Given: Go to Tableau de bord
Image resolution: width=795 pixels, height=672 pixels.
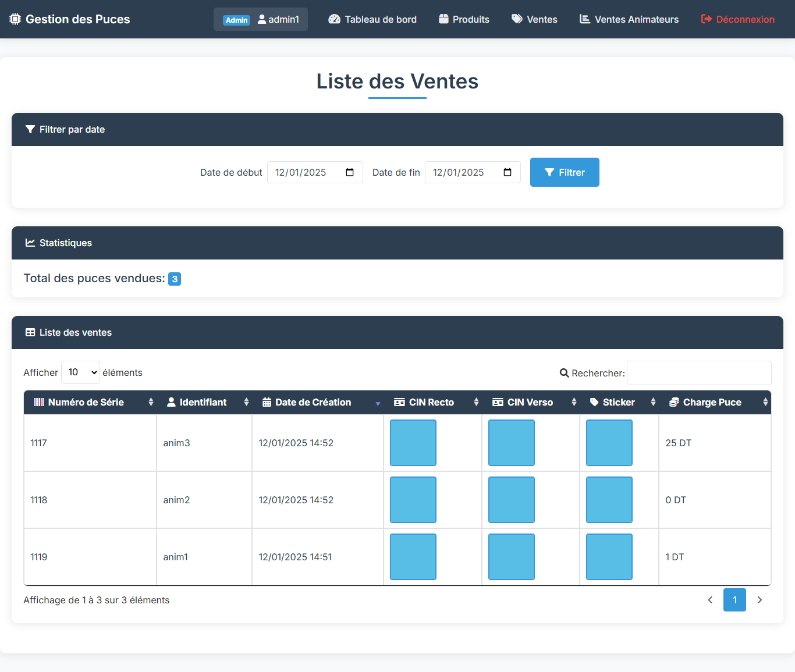Looking at the screenshot, I should [x=372, y=19].
